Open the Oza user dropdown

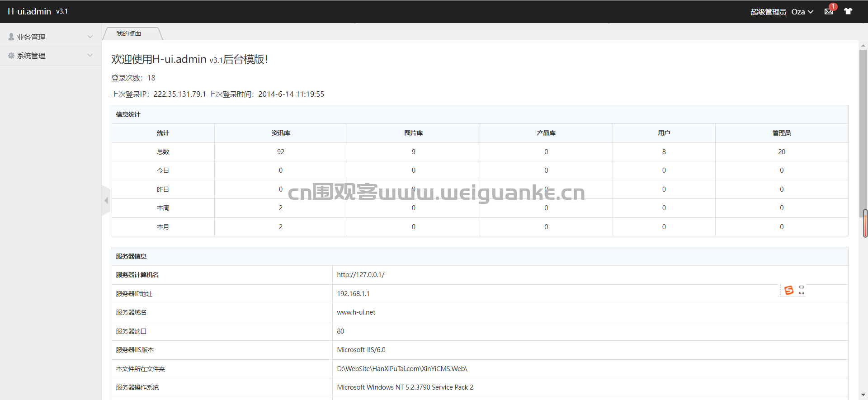click(802, 12)
